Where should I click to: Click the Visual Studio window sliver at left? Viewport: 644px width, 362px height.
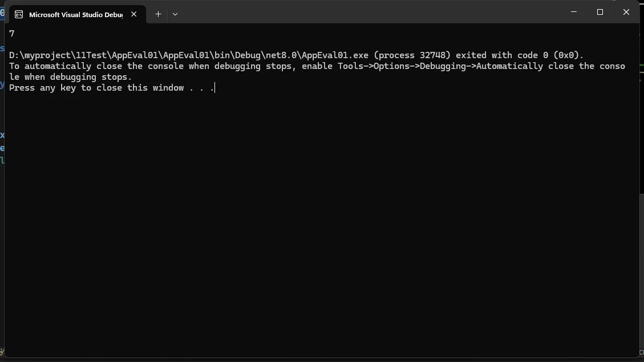(2, 181)
